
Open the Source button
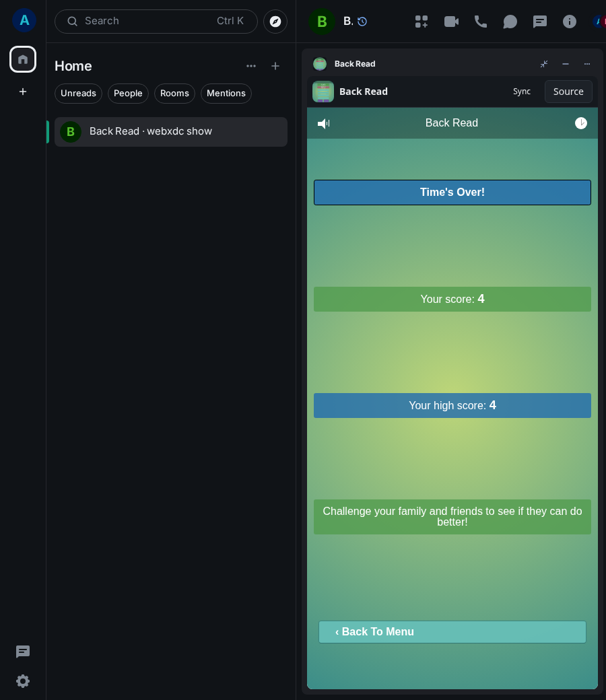(568, 92)
